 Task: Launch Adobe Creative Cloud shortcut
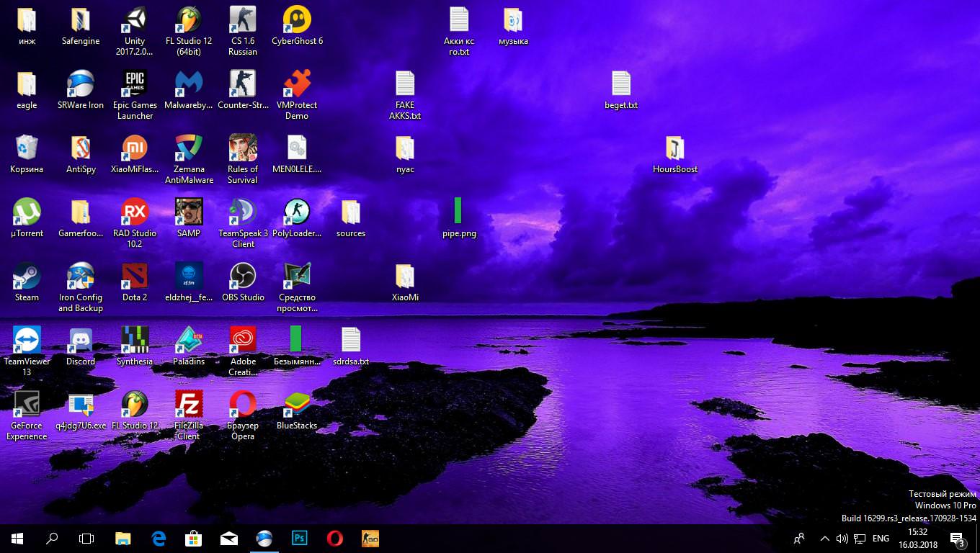[243, 352]
